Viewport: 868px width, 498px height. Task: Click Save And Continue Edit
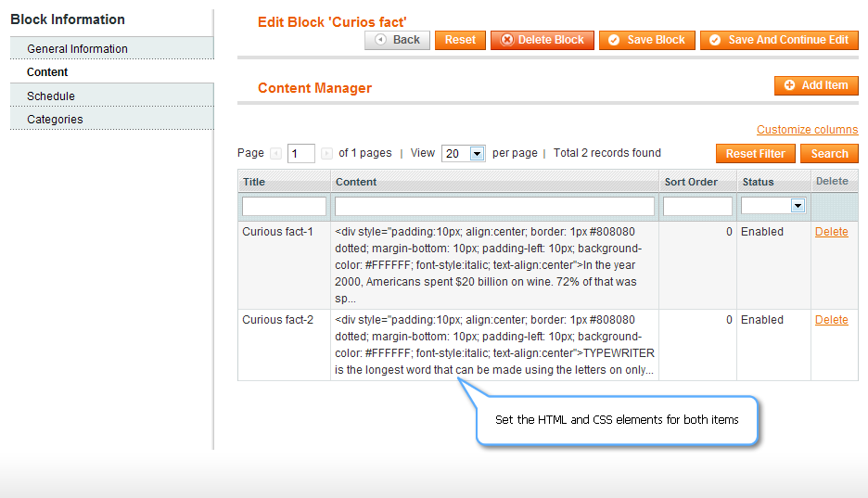(x=779, y=41)
